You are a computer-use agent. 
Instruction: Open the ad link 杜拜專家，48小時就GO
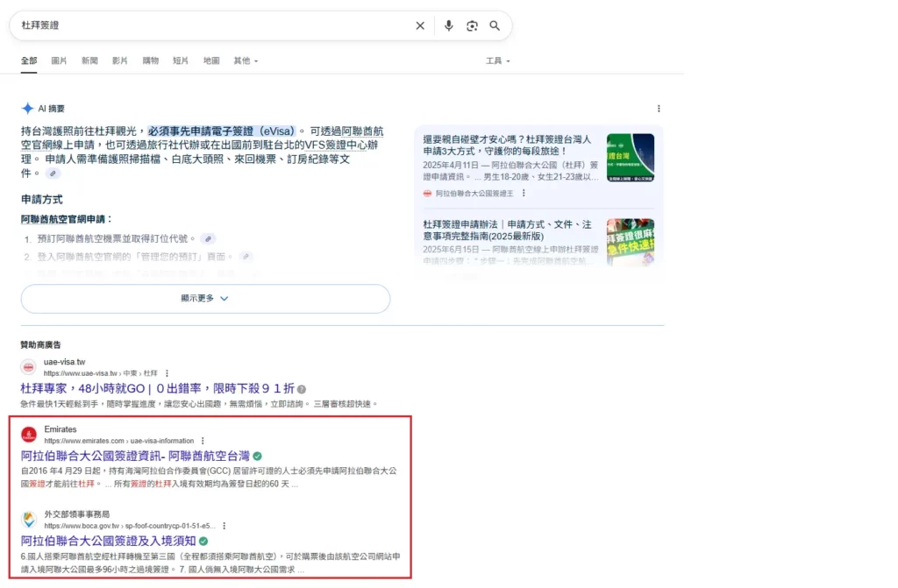[x=158, y=389]
